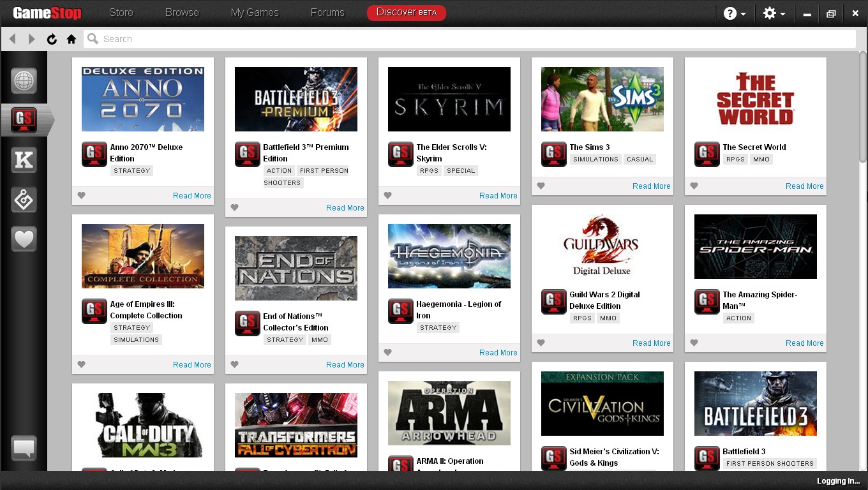
Task: Open the globe sidebar icon
Action: 24,81
